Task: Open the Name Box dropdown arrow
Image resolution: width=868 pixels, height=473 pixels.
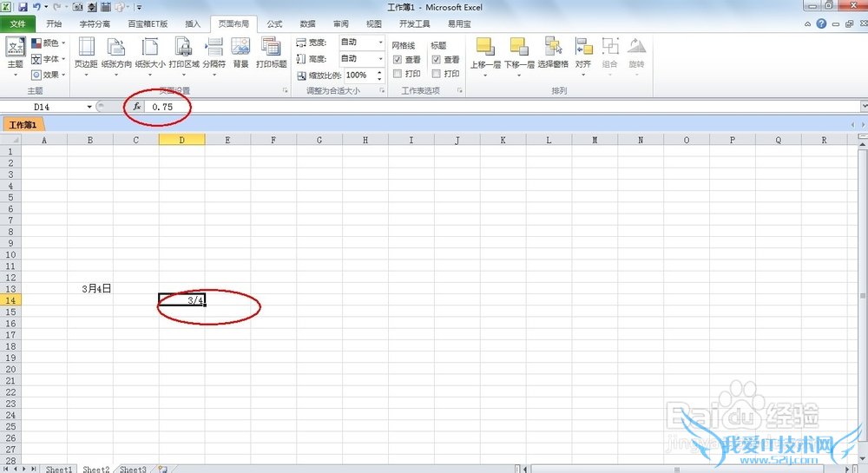Action: 89,107
